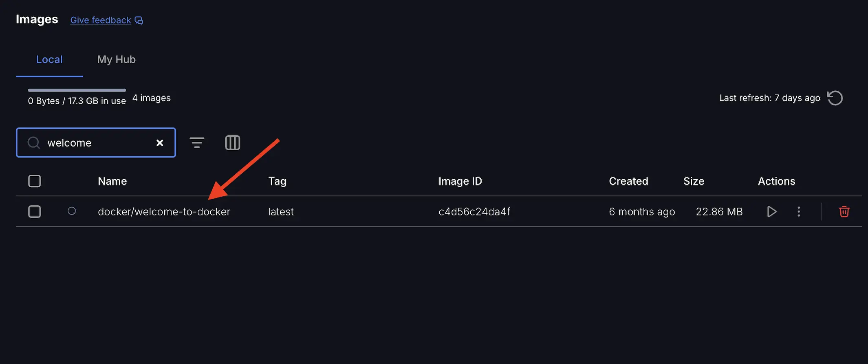Sort images by the Name column
The height and width of the screenshot is (364, 868).
tap(112, 181)
